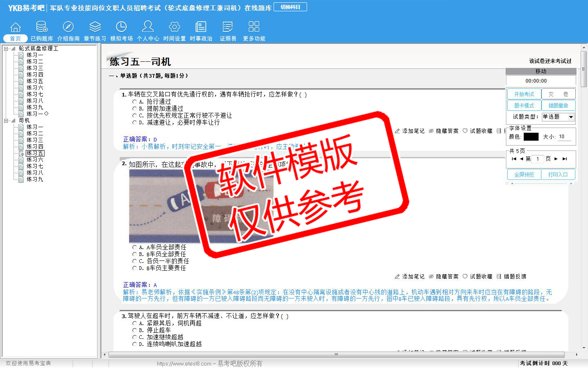Click 切换科目 button
588x368 pixels.
click(290, 7)
